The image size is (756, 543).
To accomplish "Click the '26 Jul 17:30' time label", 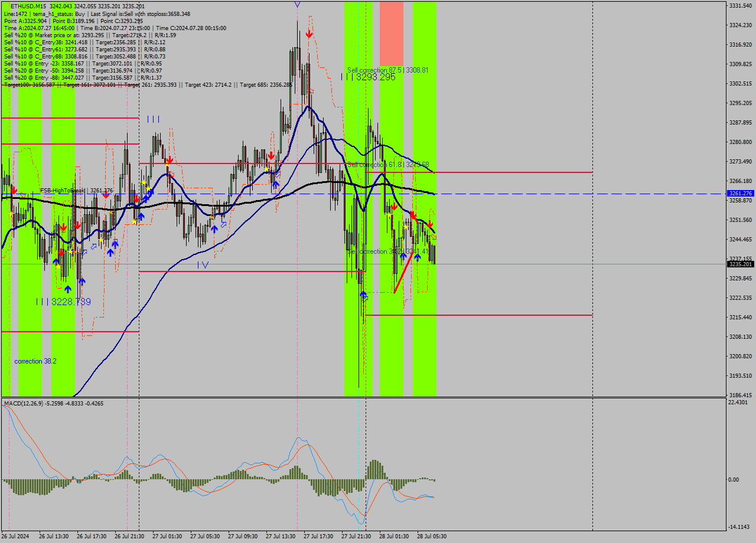I will [x=92, y=537].
